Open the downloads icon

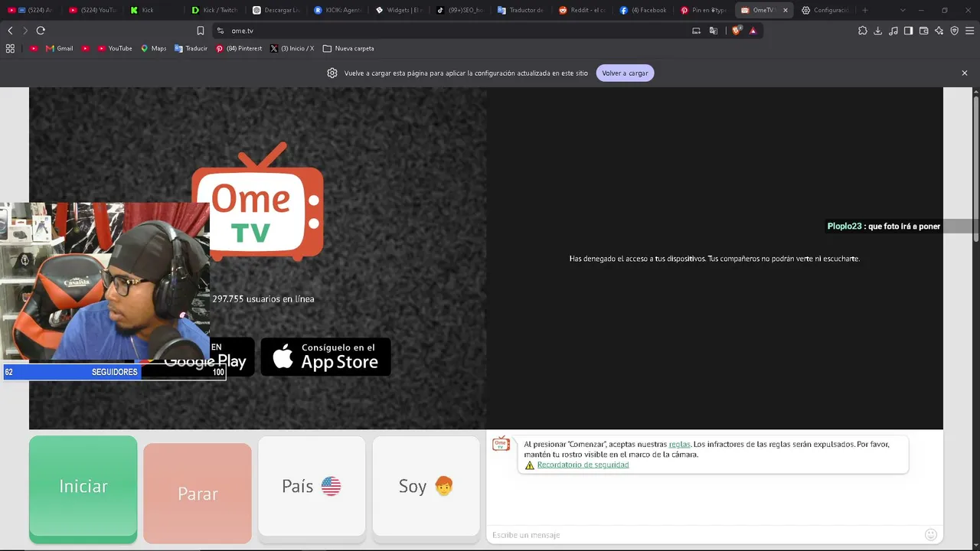point(878,31)
